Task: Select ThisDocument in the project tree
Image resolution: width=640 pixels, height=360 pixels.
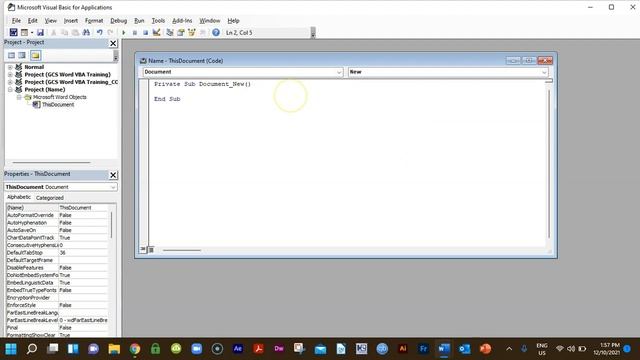Action: [58, 104]
